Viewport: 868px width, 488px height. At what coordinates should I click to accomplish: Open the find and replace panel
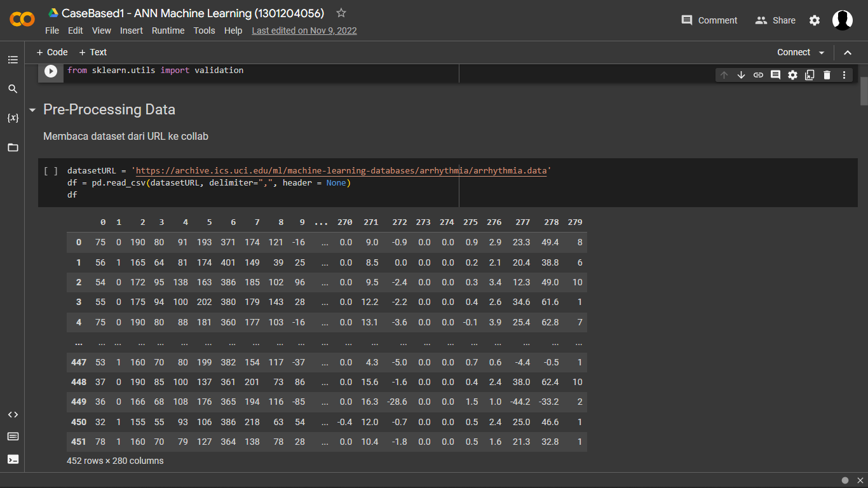(x=13, y=89)
